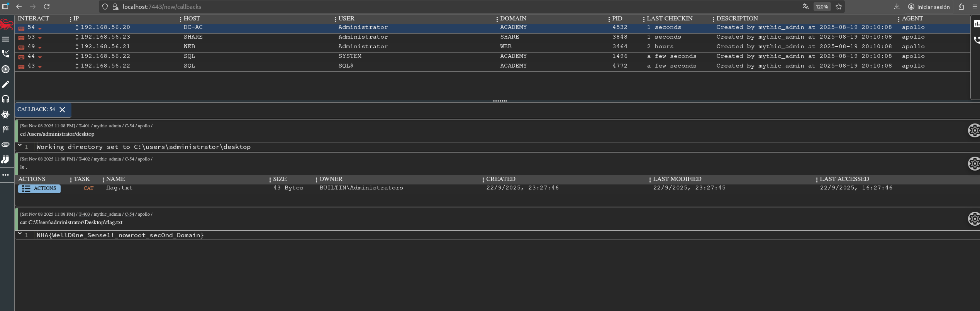Toggle the hamburger sidebar menu

coord(5,39)
